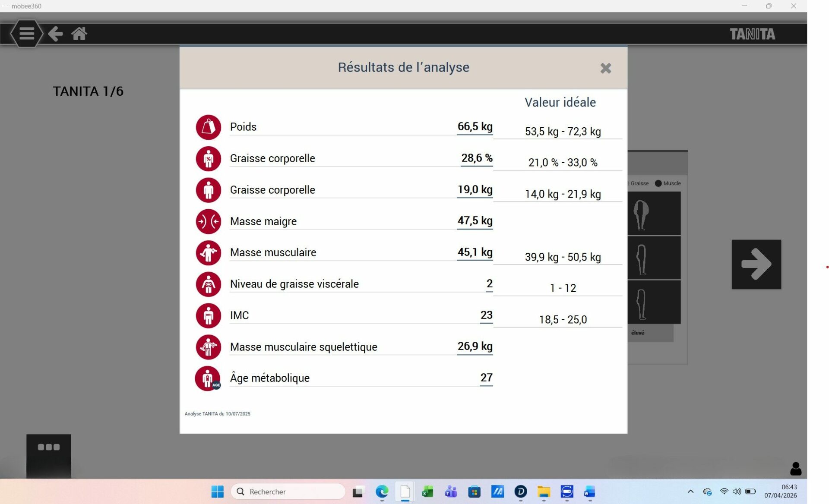Open the user profile silhouette icon
This screenshot has height=504, width=829.
[795, 469]
